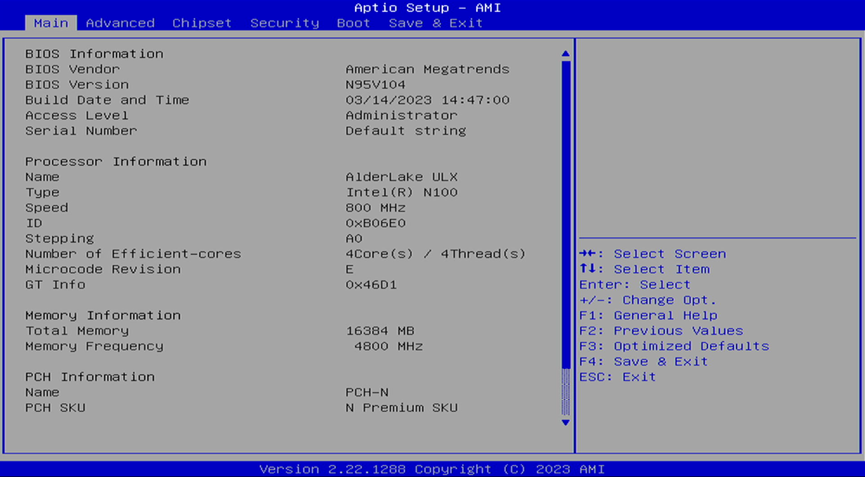Click the scrollbar down arrow
The image size is (865, 477).
click(x=565, y=422)
